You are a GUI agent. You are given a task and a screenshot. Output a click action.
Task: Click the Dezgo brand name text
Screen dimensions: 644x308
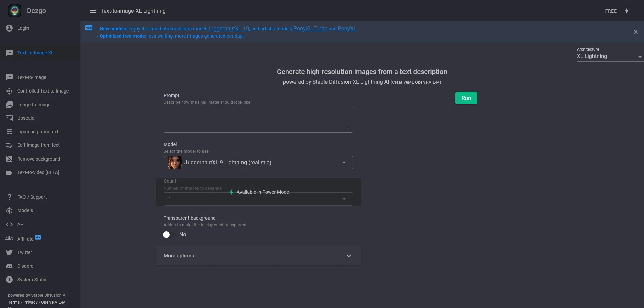36,11
